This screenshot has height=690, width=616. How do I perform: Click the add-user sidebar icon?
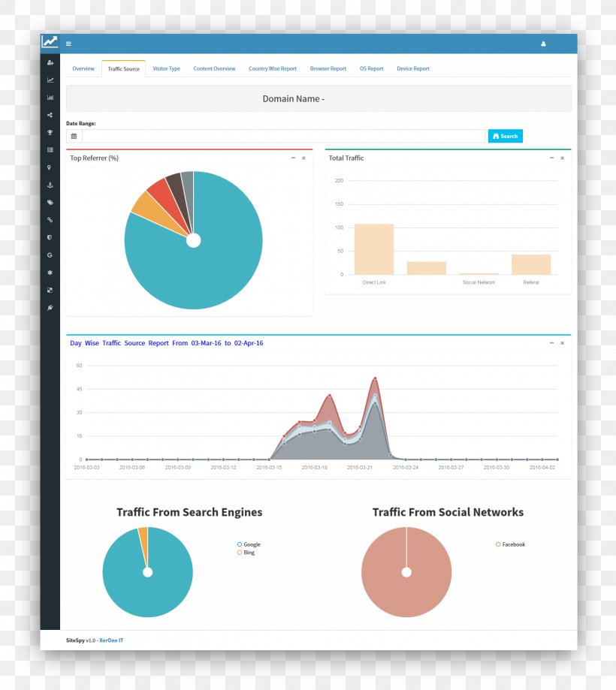(50, 62)
